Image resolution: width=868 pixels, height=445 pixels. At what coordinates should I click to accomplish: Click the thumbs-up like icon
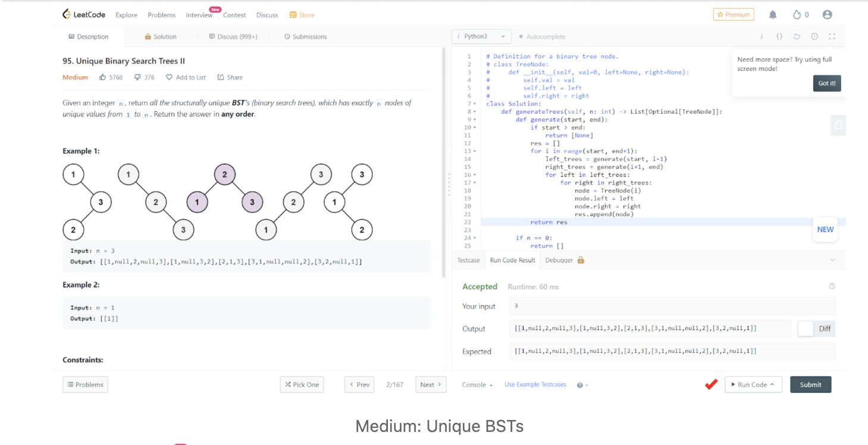(x=103, y=77)
